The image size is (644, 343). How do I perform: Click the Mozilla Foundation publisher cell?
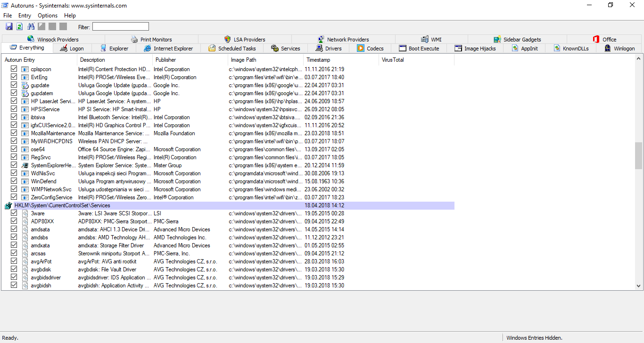(174, 133)
